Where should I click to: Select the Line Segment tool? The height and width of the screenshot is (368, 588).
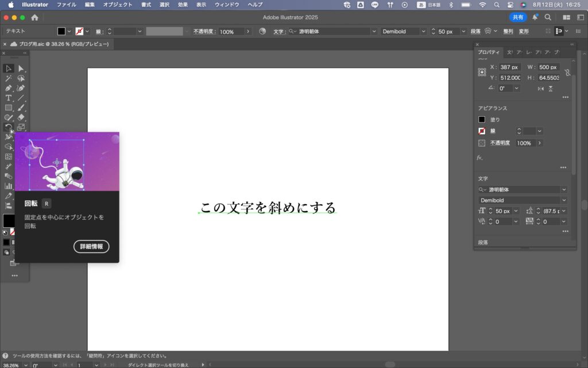point(21,98)
